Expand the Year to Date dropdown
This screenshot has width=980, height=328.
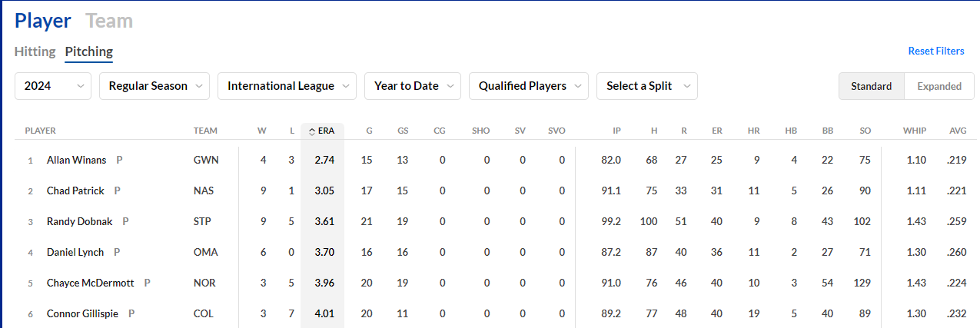pyautogui.click(x=413, y=86)
